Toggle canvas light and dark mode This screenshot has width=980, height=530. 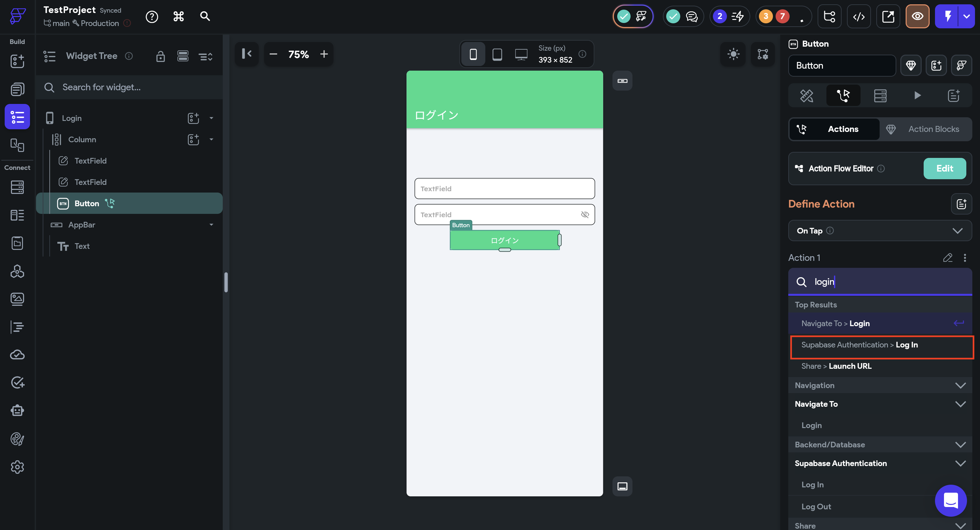(733, 54)
